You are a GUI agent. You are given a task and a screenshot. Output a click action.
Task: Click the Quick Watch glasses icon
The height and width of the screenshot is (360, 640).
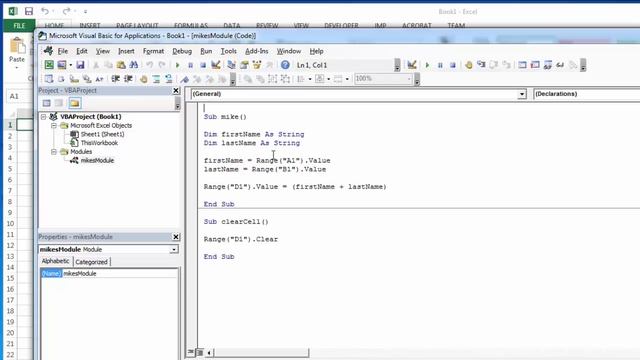(x=560, y=65)
